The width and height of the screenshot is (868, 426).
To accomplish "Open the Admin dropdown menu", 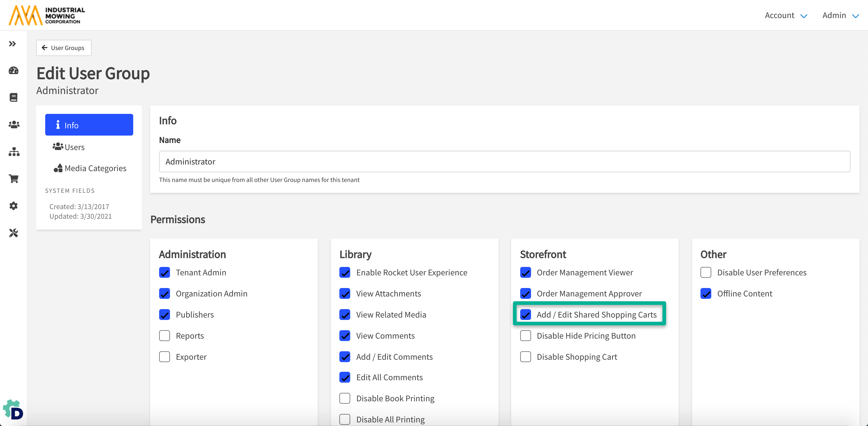I will tap(840, 15).
